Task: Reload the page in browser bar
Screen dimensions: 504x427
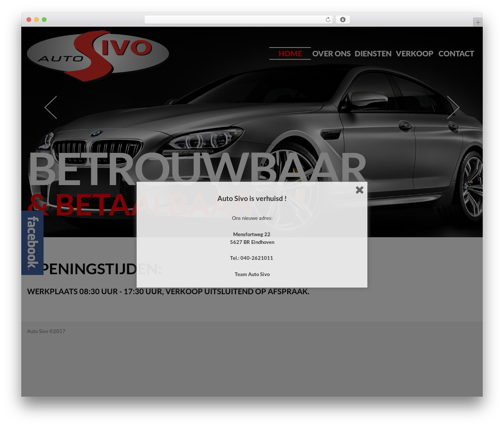Action: pyautogui.click(x=328, y=20)
